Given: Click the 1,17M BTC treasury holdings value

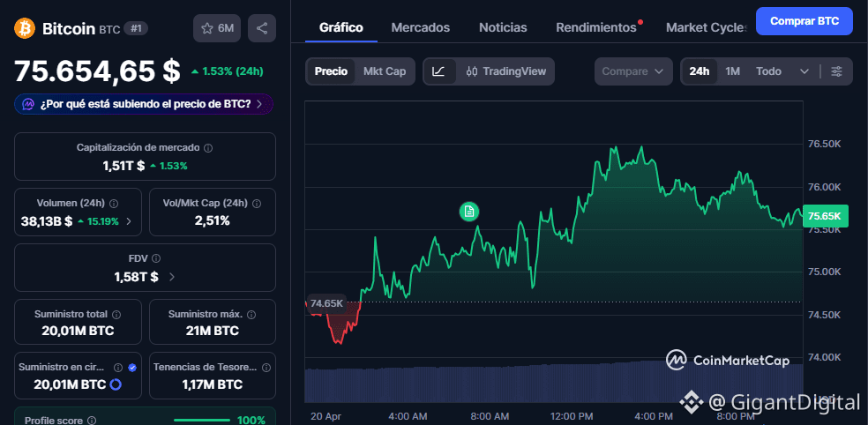Looking at the screenshot, I should [213, 384].
